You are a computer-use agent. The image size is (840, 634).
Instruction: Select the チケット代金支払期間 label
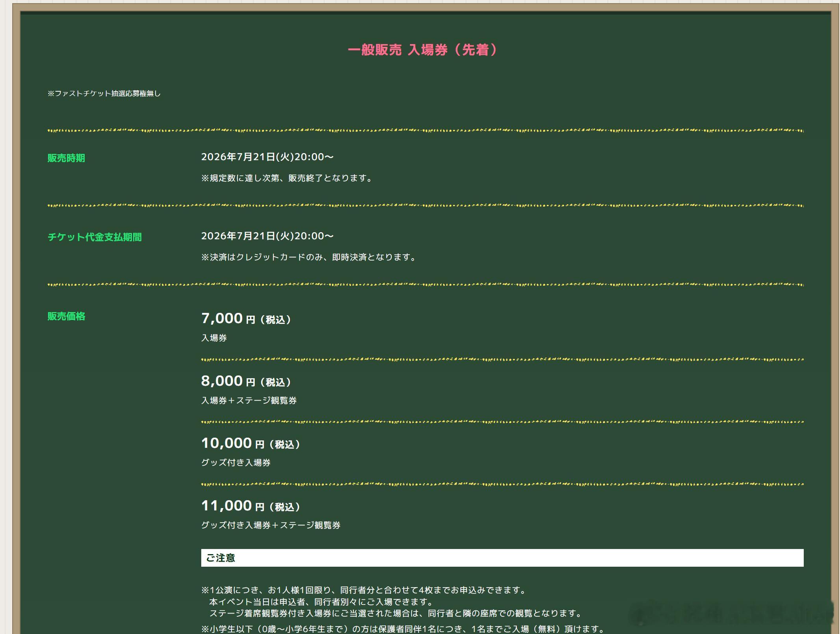(95, 237)
